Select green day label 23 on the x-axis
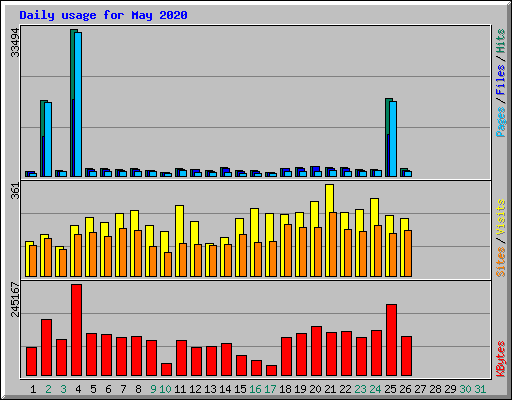Viewport: 512px width, 400px height. click(360, 389)
